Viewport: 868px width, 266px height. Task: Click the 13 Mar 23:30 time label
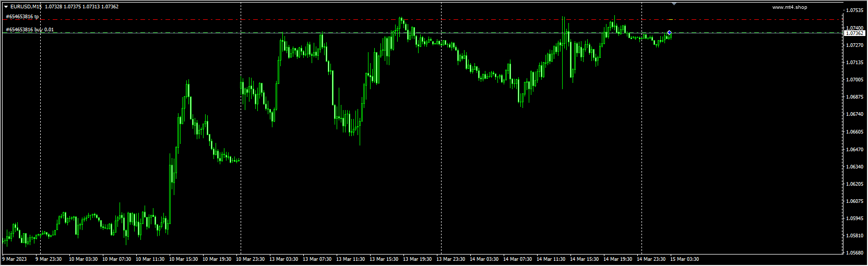pos(450,259)
